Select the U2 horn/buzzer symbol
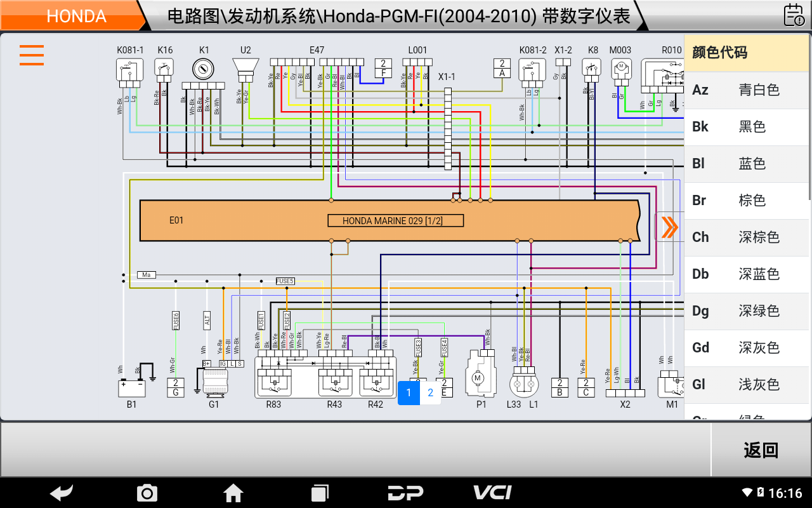 pos(246,70)
